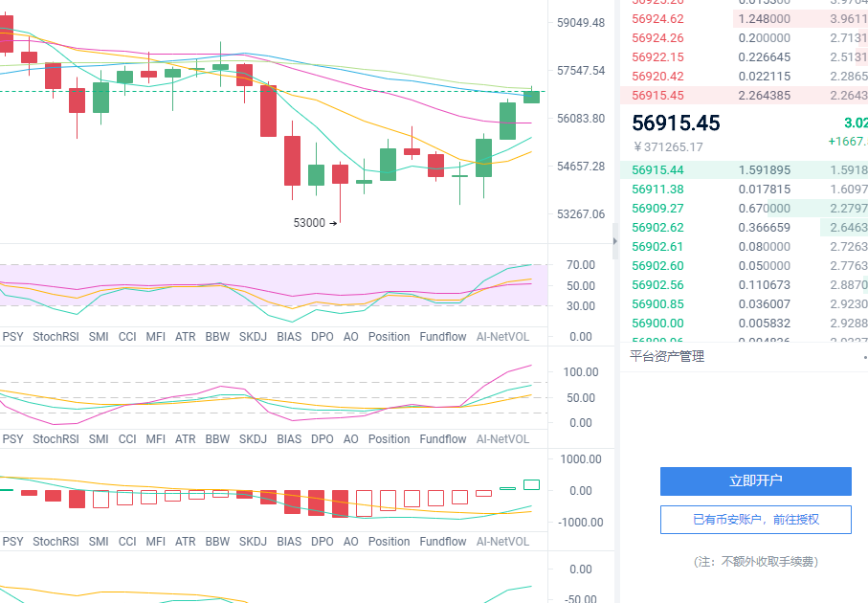
Task: Select the 56900.00 bid order row
Action: coord(744,323)
